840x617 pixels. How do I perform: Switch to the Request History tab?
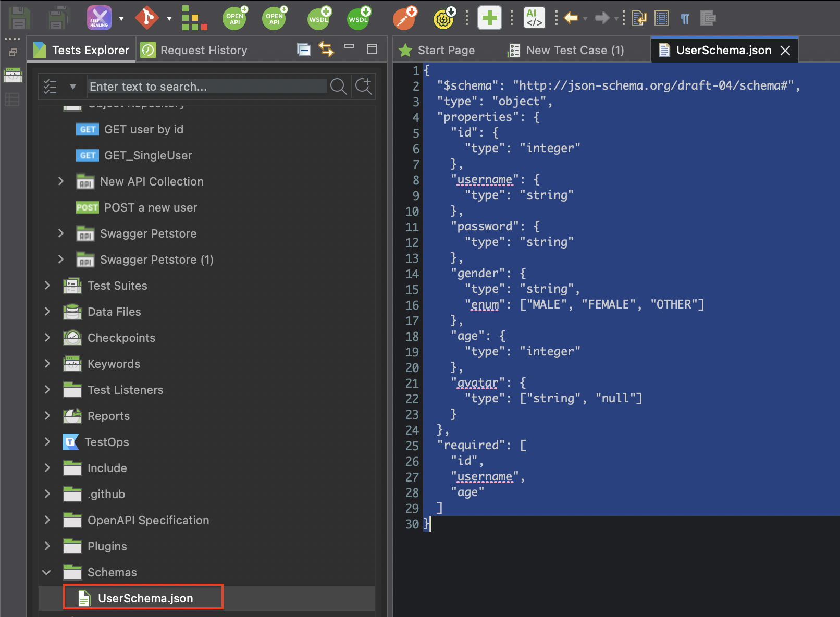[x=203, y=50]
